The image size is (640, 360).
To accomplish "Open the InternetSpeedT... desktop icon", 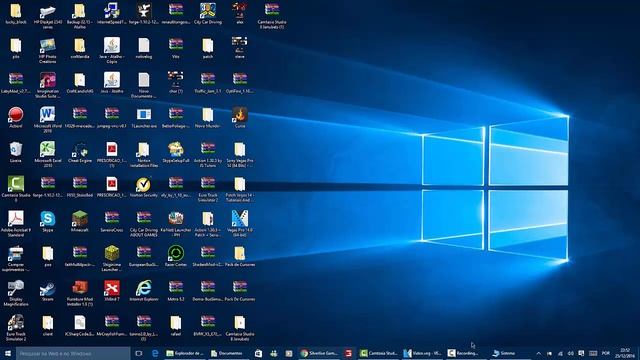I will click(112, 10).
